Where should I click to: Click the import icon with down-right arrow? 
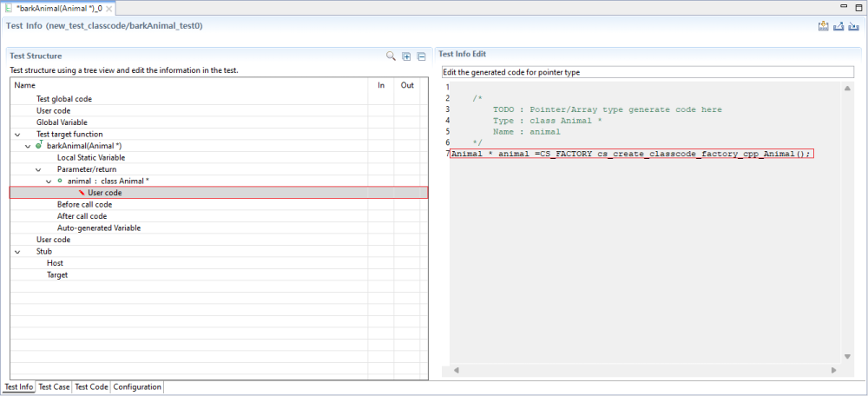pos(854,26)
